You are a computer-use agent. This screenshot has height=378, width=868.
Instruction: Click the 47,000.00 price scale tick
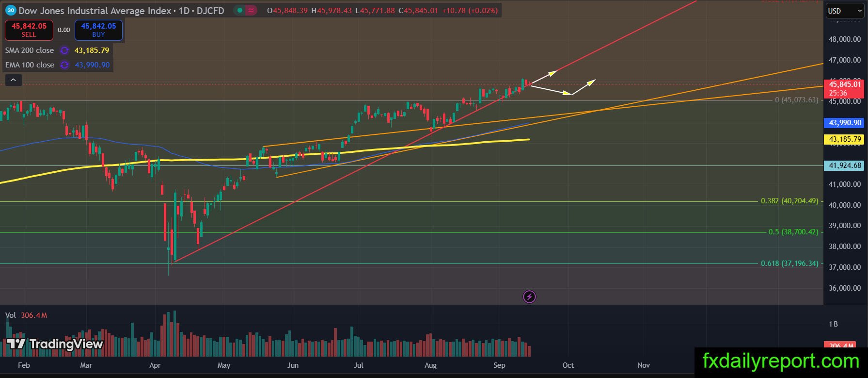(x=845, y=60)
